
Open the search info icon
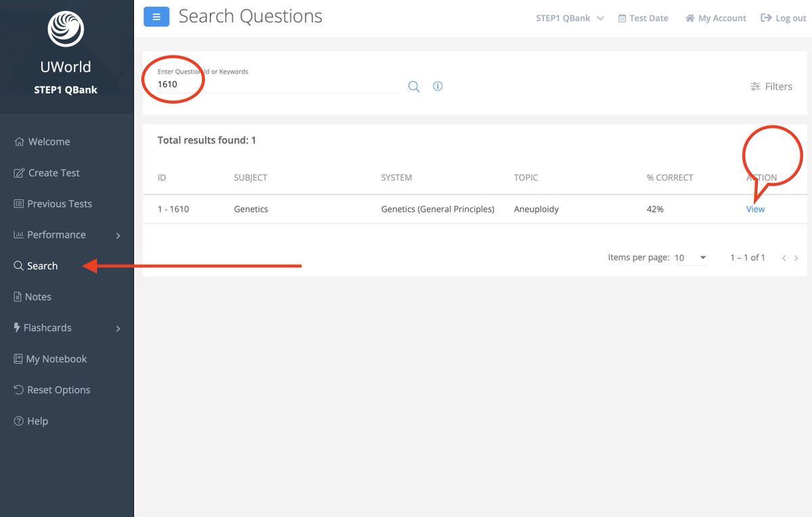438,86
